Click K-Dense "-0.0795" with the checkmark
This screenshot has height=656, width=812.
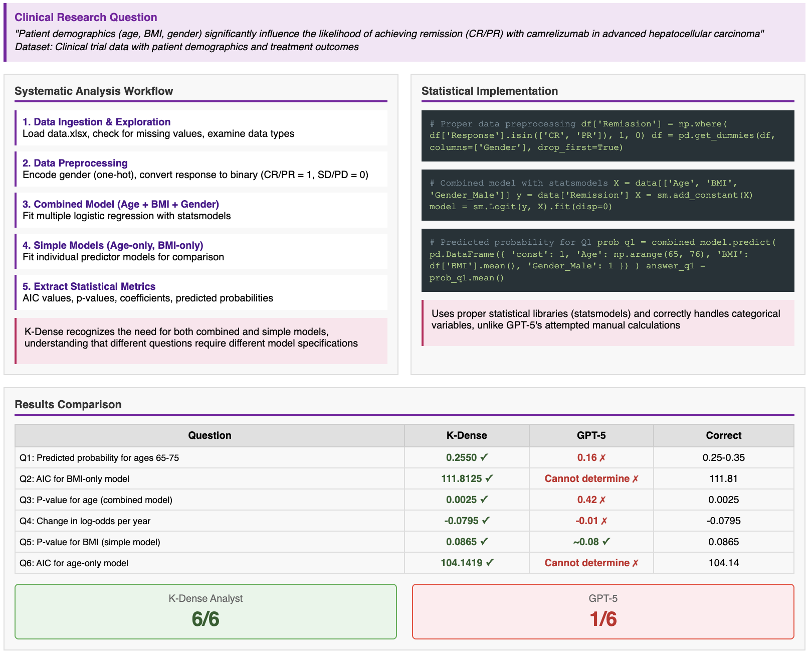point(467,521)
